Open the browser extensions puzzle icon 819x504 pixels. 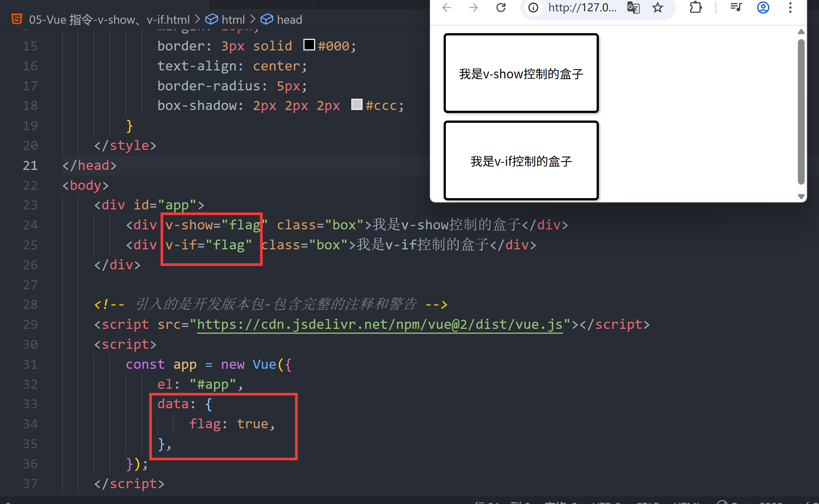point(696,8)
